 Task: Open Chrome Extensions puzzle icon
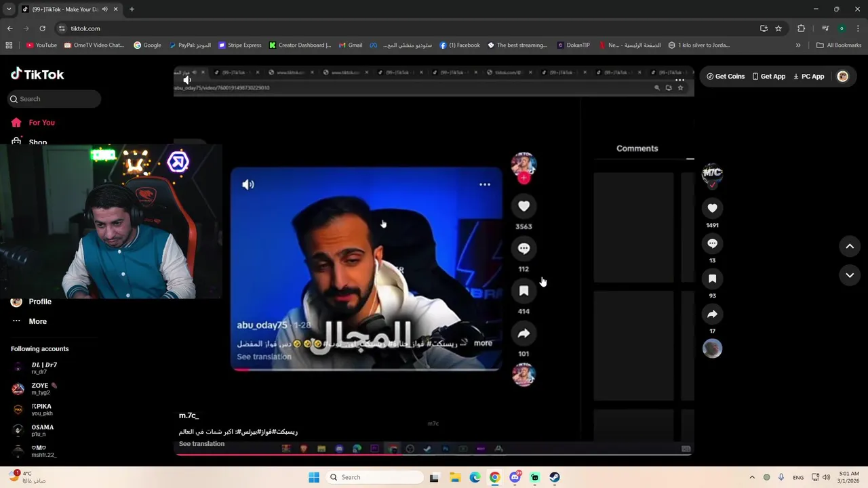click(x=802, y=28)
